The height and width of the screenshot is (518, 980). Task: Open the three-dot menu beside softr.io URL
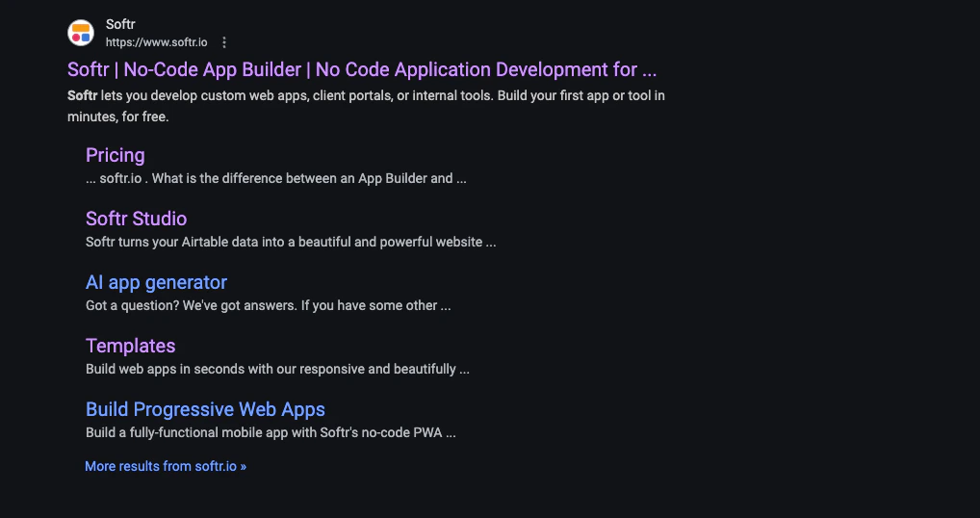tap(224, 42)
